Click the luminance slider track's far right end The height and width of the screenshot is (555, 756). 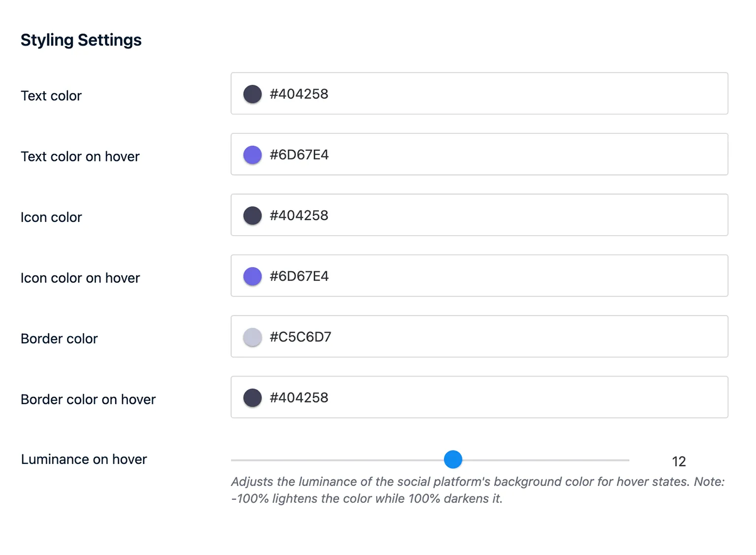(x=627, y=460)
